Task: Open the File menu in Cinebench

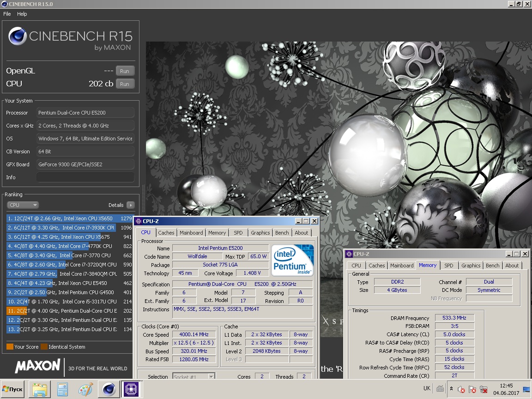Action: pyautogui.click(x=7, y=14)
